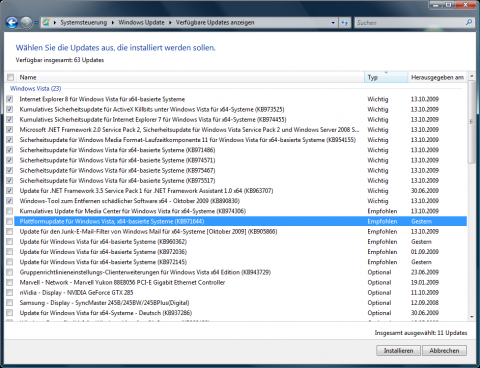Click the Installieren button
Viewport: 480px width, 368px height.
(x=399, y=351)
